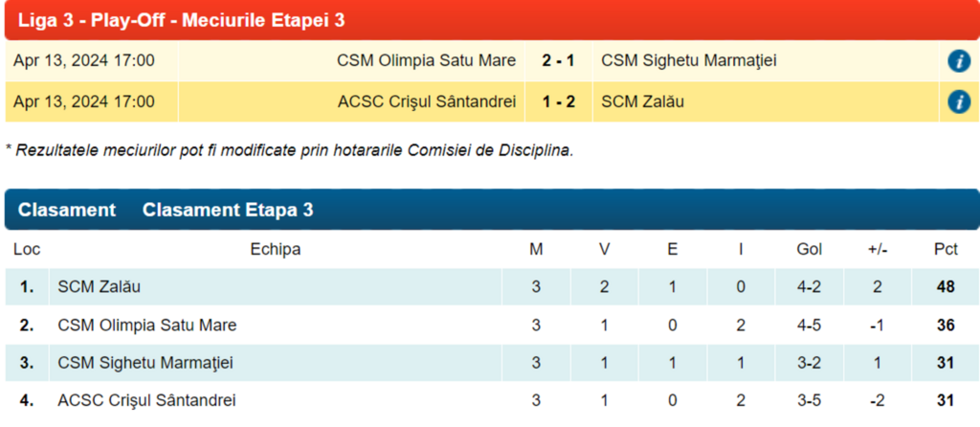Open the 1 - 2 match score
The height and width of the screenshot is (427, 980).
(x=558, y=101)
